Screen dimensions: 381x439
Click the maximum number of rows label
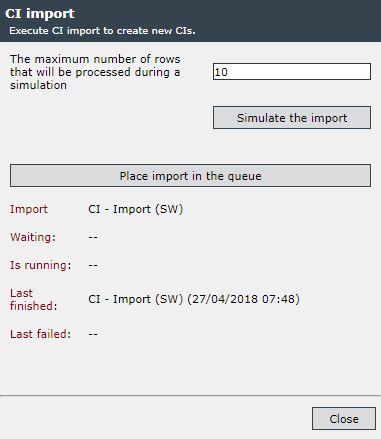(x=95, y=72)
